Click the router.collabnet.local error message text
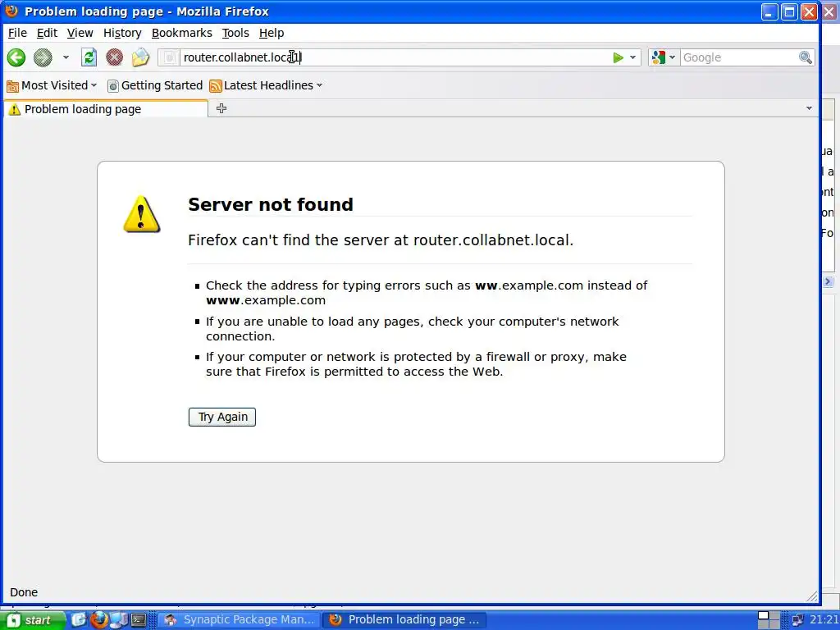 381,240
